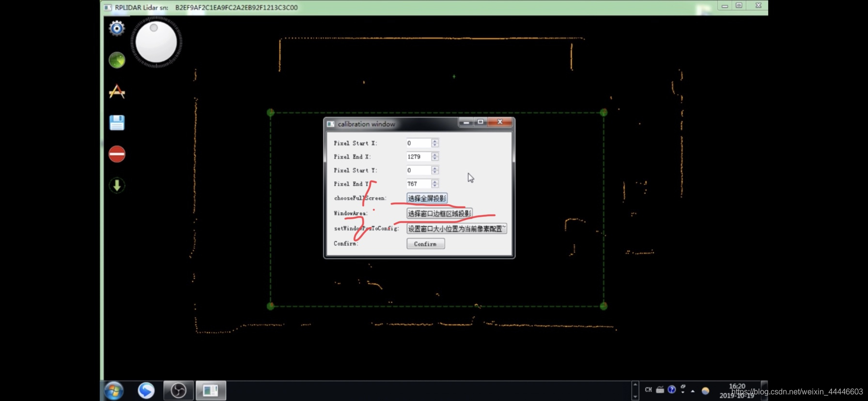Screen dimensions: 868x401
Task: Click the 'setWindowPosToConfig:' label
Action: 367,228
